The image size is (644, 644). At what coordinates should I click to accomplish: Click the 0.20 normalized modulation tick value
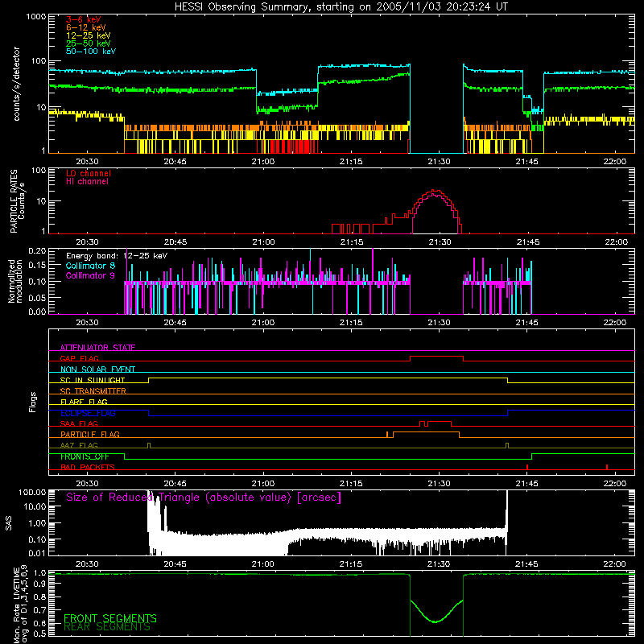click(37, 250)
